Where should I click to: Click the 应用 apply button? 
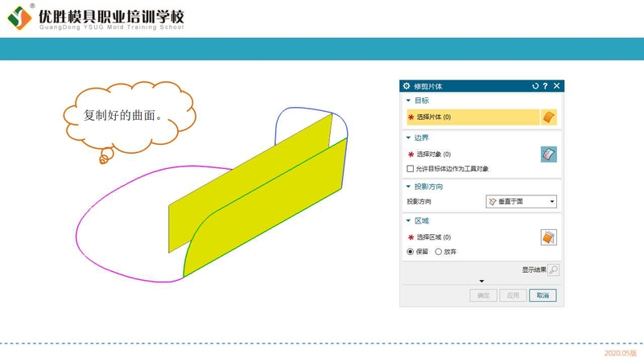(513, 295)
